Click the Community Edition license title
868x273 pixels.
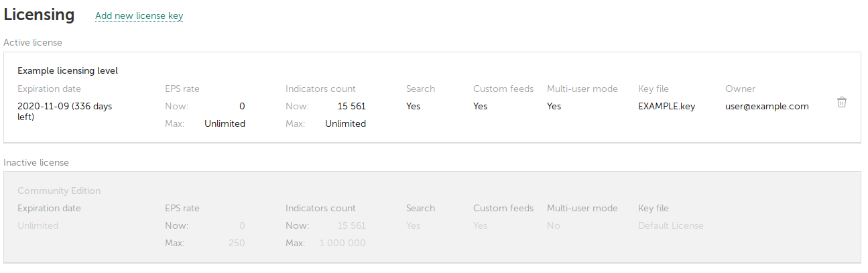tap(59, 190)
